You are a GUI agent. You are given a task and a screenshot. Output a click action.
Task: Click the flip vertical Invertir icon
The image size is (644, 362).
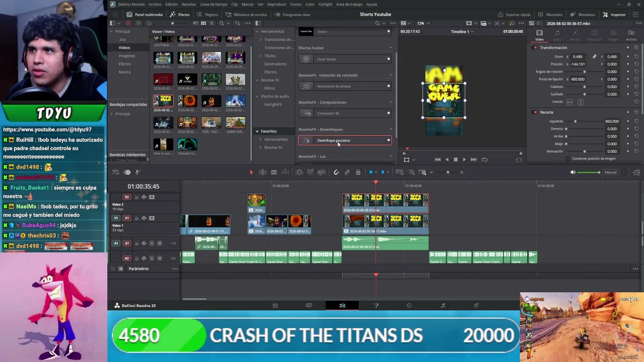581,102
